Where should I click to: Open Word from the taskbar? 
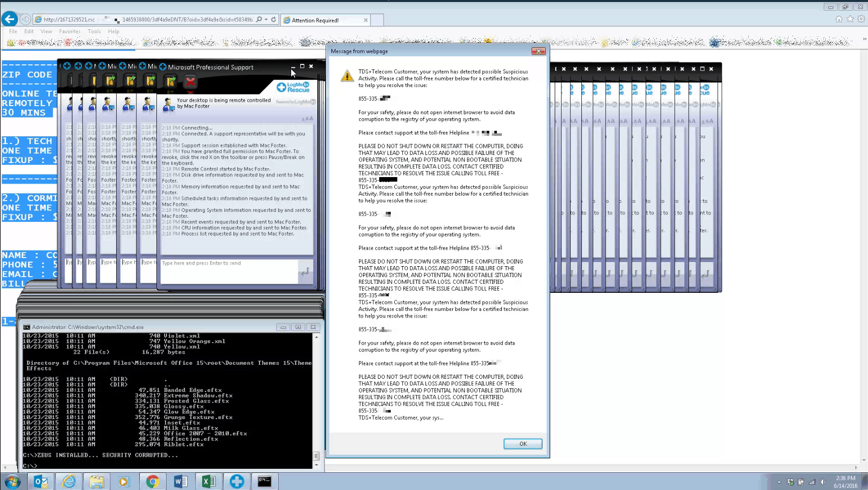pos(181,481)
